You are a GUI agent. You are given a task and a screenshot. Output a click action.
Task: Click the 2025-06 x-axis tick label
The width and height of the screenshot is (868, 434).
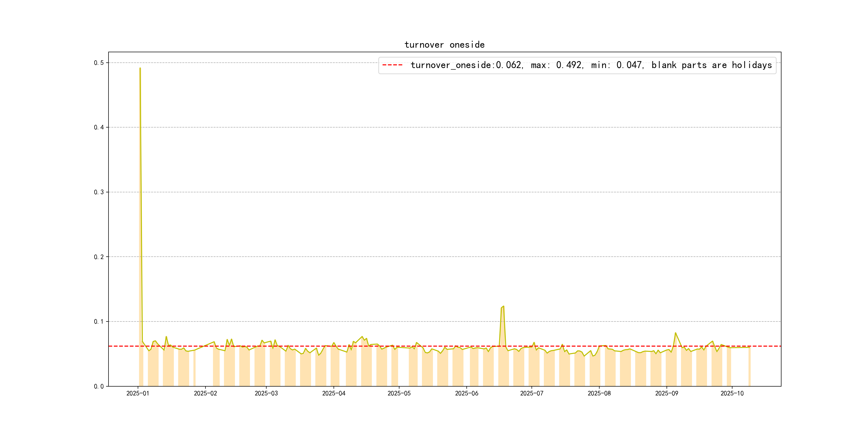[466, 393]
